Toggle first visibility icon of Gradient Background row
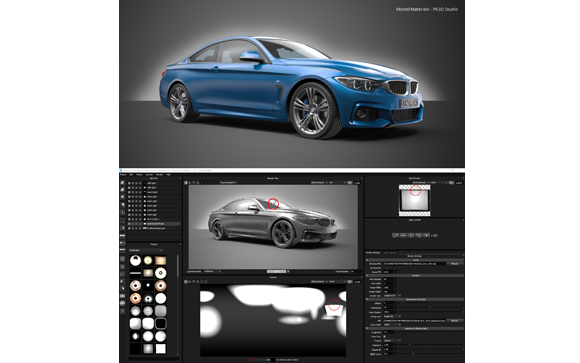The image size is (580, 363). coord(129,228)
